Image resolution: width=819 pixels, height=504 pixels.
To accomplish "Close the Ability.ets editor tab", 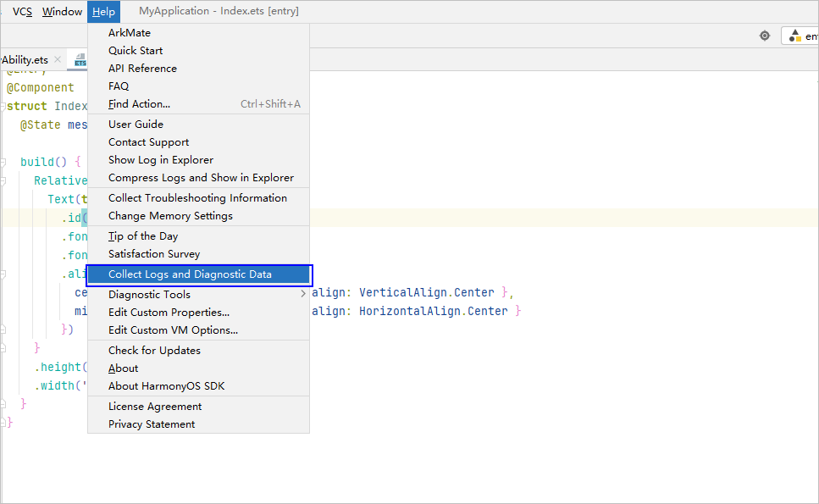I will [x=58, y=60].
